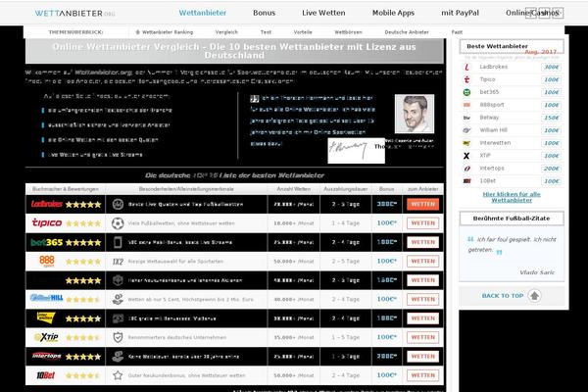Jump to Deutsche Anbieter section link
588x392 pixels.
(407, 32)
